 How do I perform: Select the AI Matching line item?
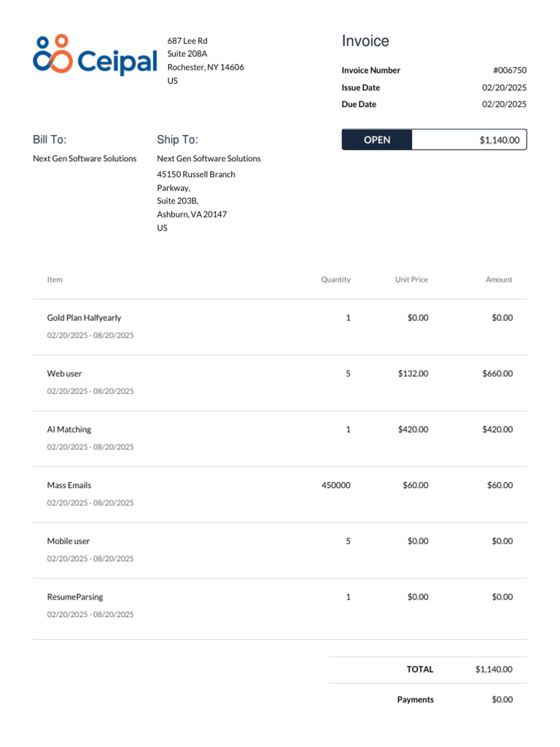[x=69, y=430]
